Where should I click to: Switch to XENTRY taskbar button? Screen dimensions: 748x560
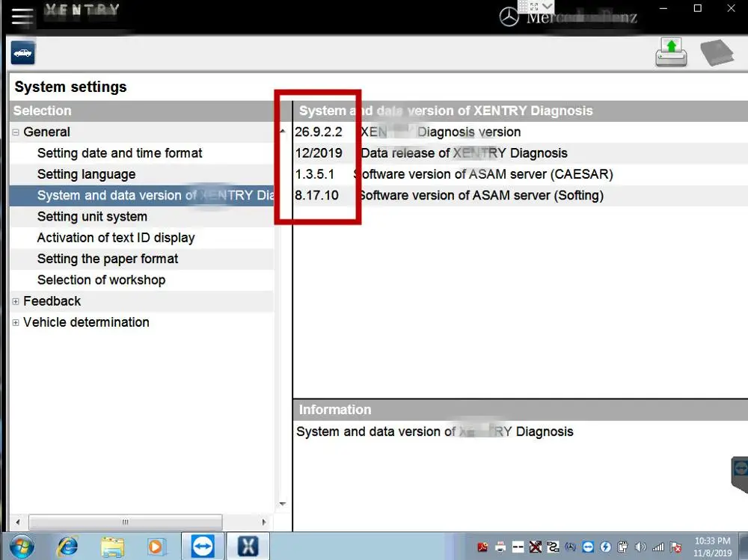(248, 547)
